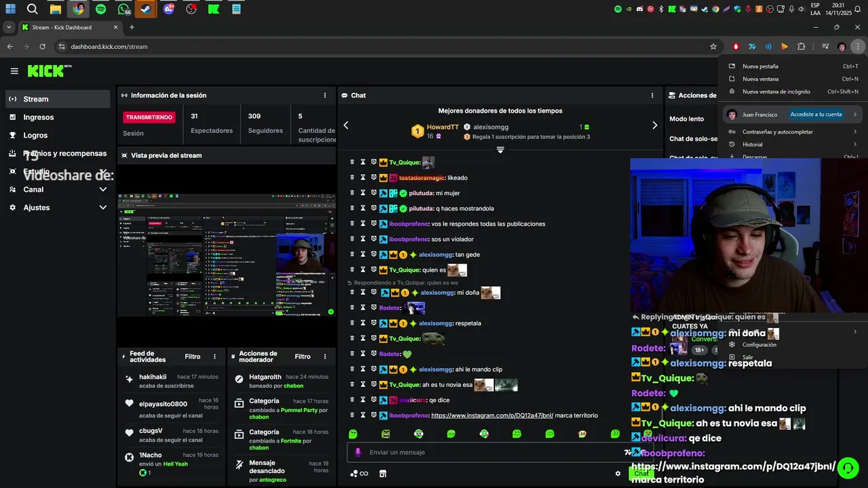Click the Windows Start button
This screenshot has height=488, width=868.
tap(10, 9)
